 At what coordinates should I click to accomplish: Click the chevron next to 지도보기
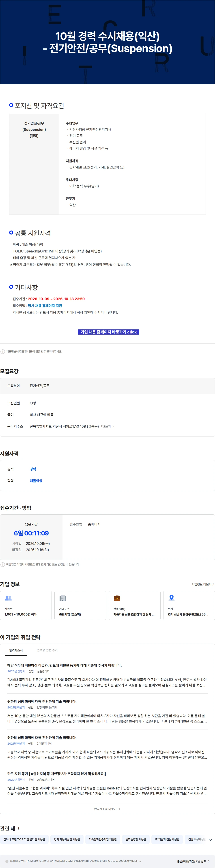113,427
